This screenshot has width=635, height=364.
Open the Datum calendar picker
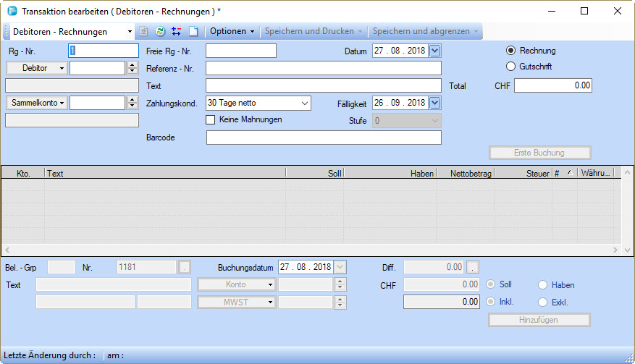(434, 51)
